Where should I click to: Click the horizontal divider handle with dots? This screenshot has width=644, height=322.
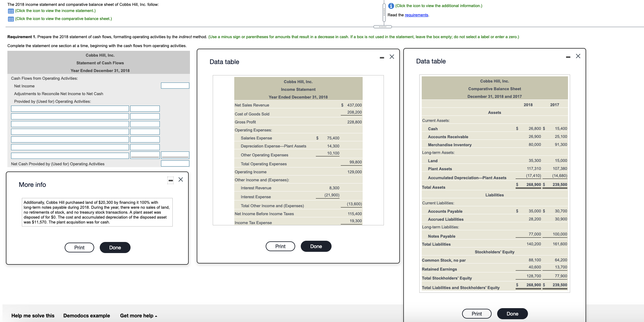point(382,27)
